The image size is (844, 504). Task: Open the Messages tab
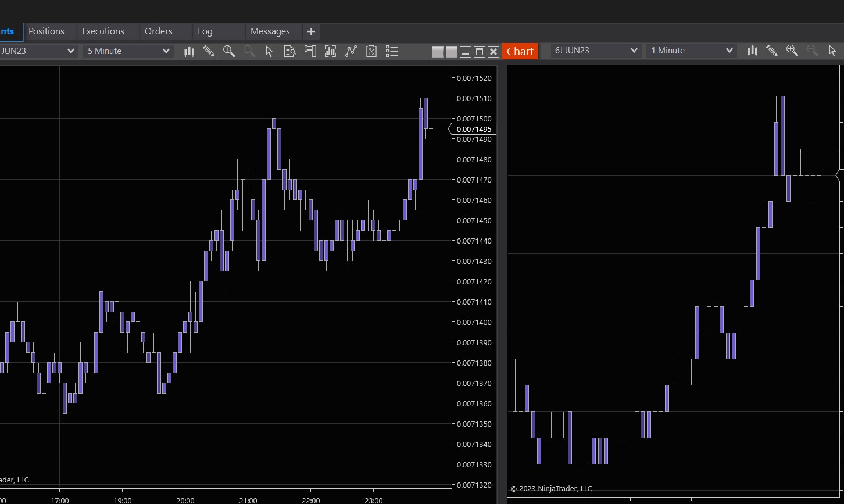(x=270, y=31)
